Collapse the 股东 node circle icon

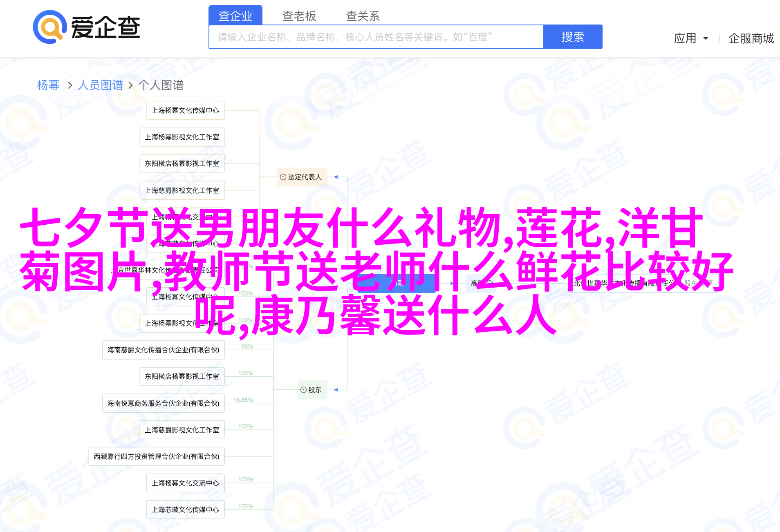coord(303,390)
